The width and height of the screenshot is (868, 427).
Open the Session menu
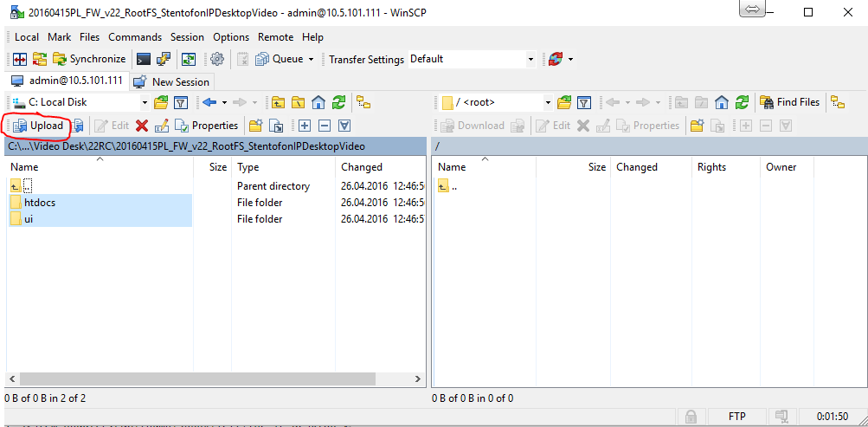tap(187, 37)
